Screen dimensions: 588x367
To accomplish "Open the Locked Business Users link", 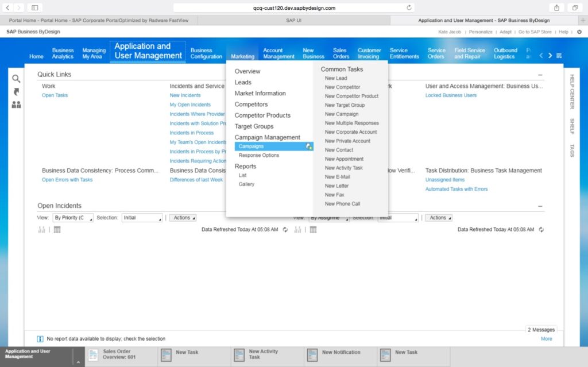I will pyautogui.click(x=451, y=95).
